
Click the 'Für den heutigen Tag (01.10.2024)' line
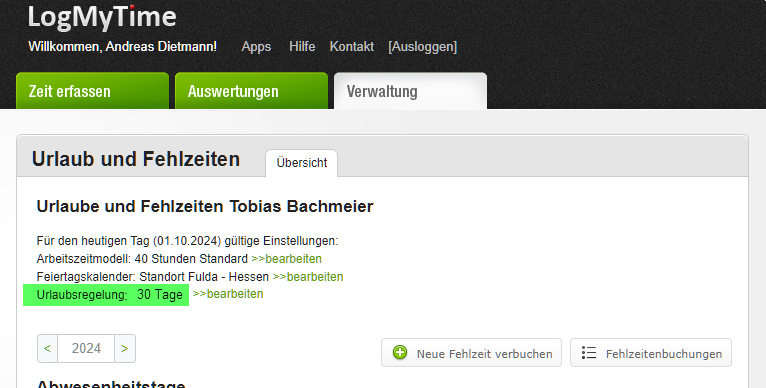click(187, 241)
